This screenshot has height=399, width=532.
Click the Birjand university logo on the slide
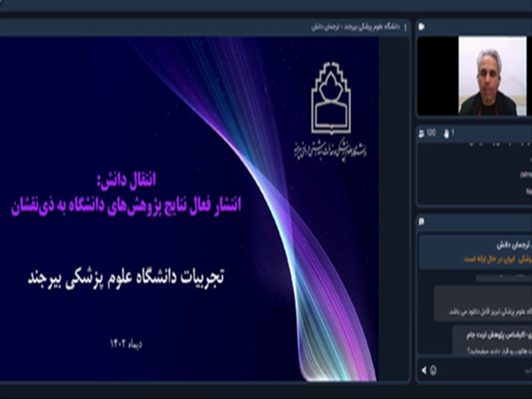point(331,98)
